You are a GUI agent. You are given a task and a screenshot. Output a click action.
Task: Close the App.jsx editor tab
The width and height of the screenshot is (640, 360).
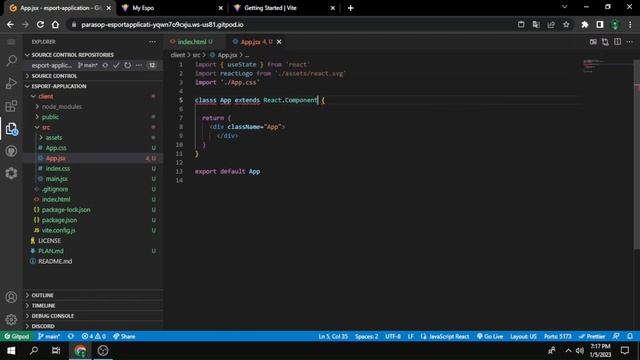[279, 42]
